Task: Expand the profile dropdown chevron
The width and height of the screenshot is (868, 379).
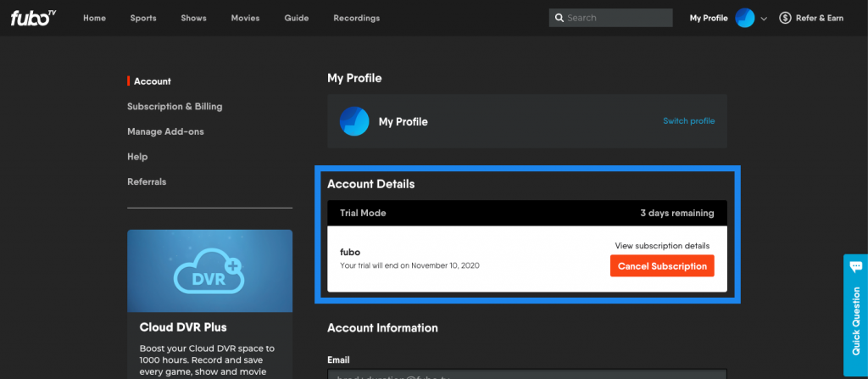Action: pos(764,19)
